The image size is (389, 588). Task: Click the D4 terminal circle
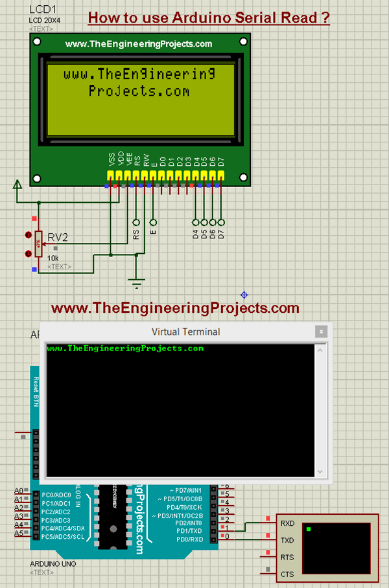(195, 221)
